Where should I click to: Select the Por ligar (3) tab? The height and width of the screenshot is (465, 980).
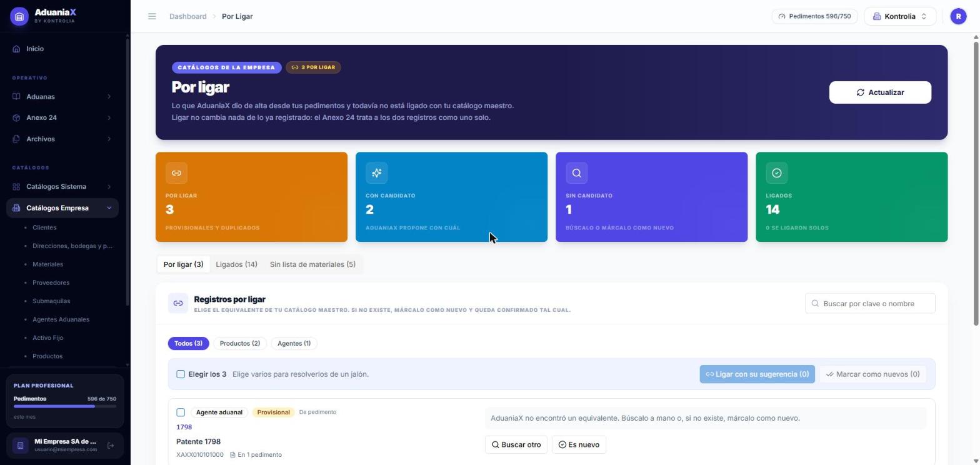[183, 264]
